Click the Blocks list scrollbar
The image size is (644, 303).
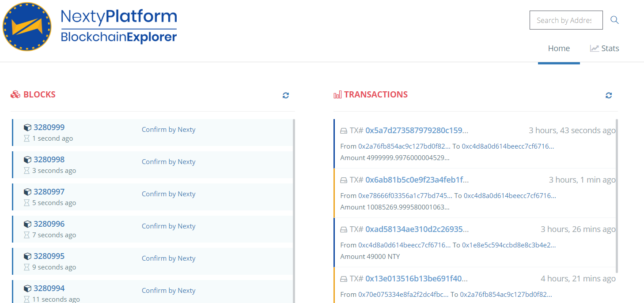[x=294, y=211]
